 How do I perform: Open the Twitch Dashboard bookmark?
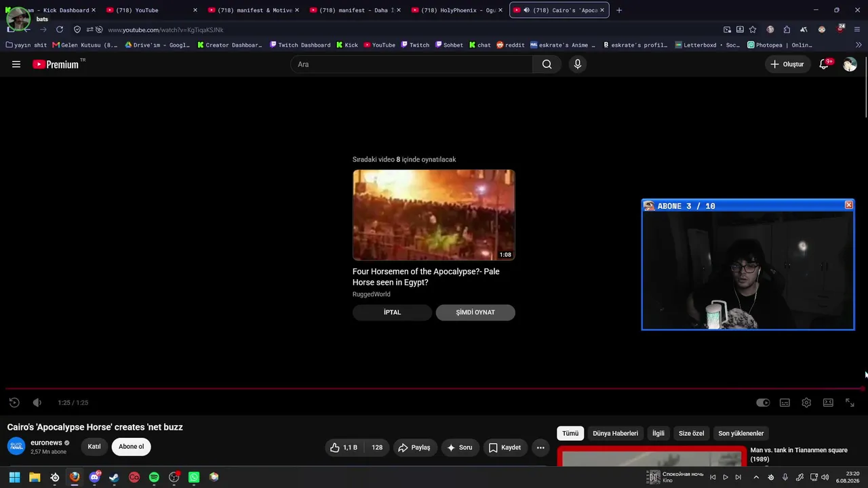[x=300, y=45]
